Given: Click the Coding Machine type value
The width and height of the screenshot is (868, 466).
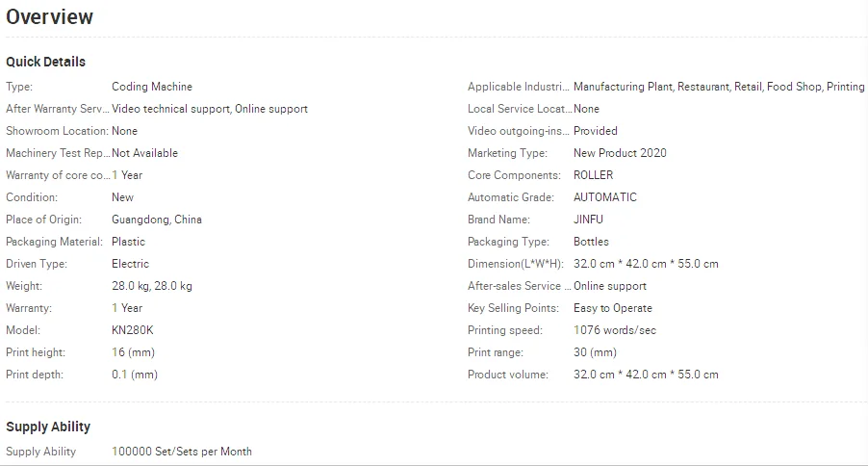Looking at the screenshot, I should tap(152, 87).
